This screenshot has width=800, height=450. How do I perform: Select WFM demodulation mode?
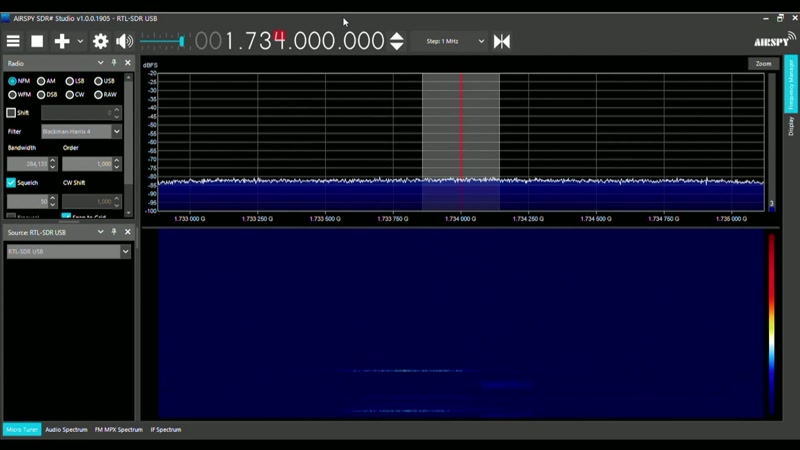click(19, 95)
